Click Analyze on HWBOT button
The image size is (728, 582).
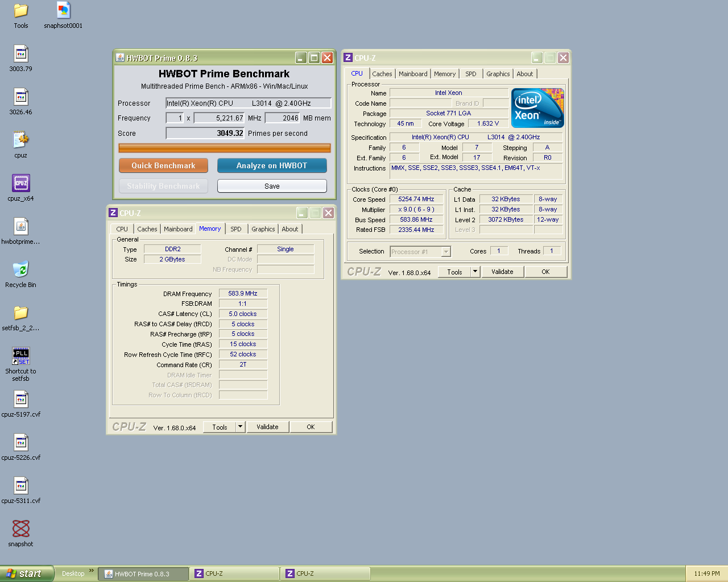272,165
